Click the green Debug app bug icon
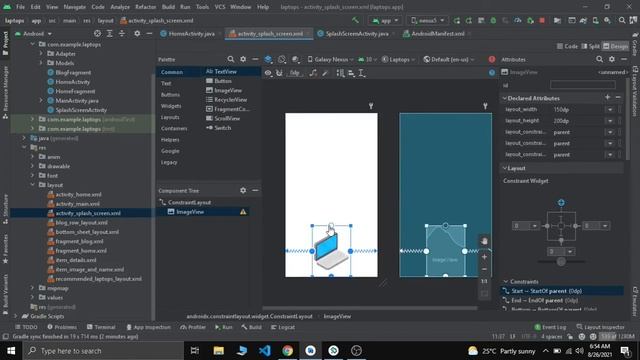640x360 pixels. pos(493,20)
